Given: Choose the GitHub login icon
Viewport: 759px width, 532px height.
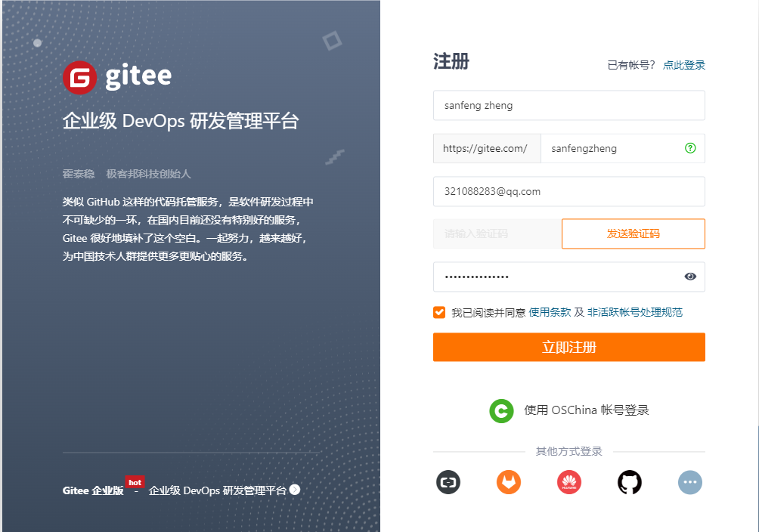Looking at the screenshot, I should (630, 482).
